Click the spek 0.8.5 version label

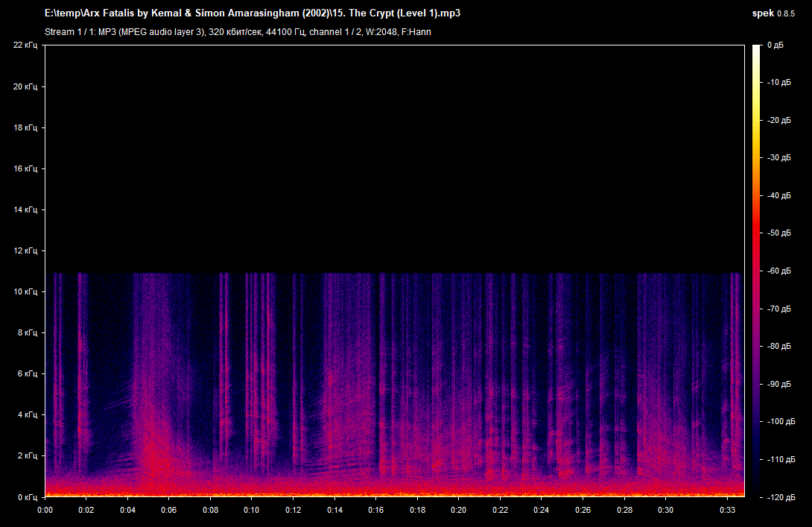click(x=773, y=13)
